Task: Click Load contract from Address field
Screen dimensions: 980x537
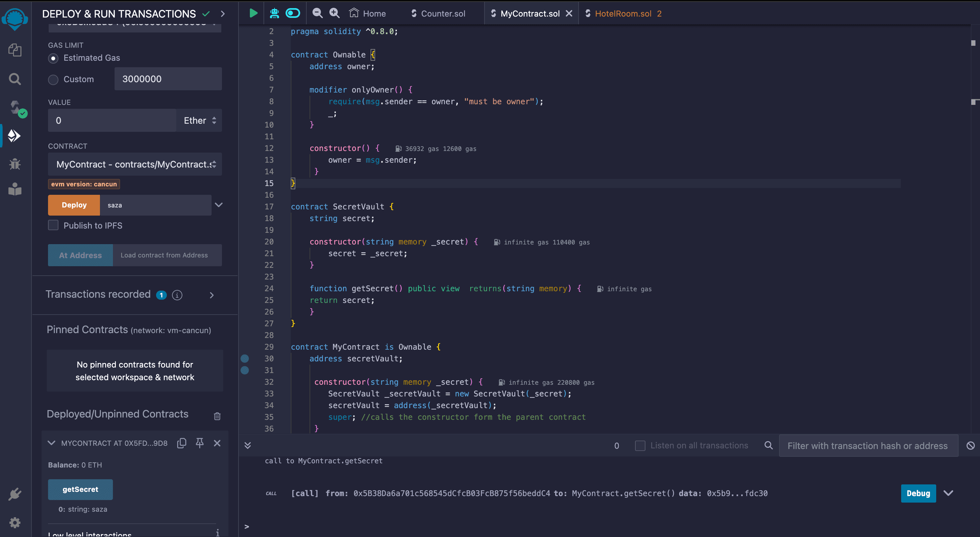Action: [x=167, y=255]
